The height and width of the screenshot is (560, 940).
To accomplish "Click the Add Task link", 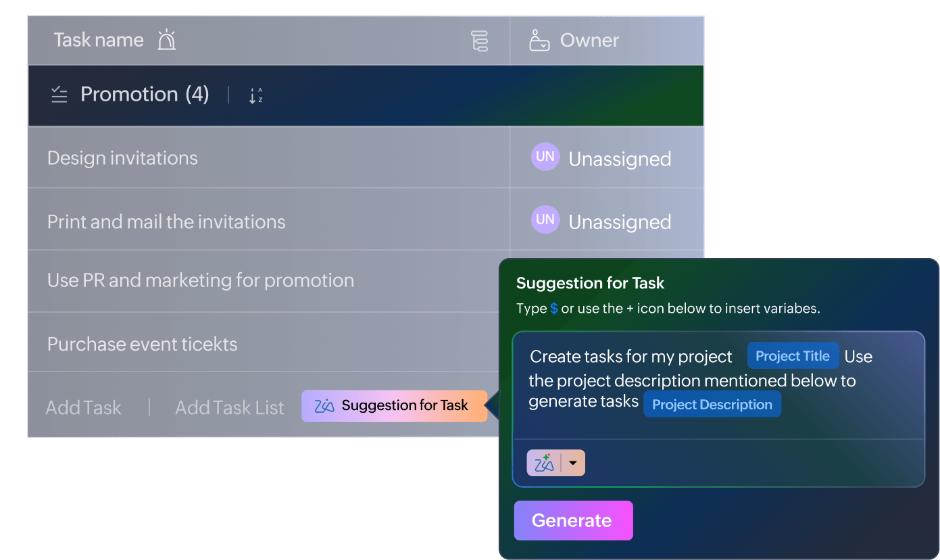I will (x=83, y=407).
